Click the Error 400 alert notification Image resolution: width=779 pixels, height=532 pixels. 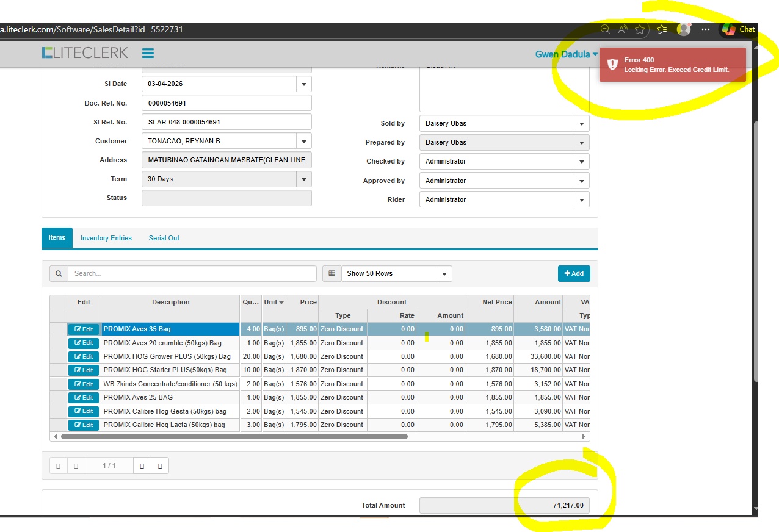(672, 65)
